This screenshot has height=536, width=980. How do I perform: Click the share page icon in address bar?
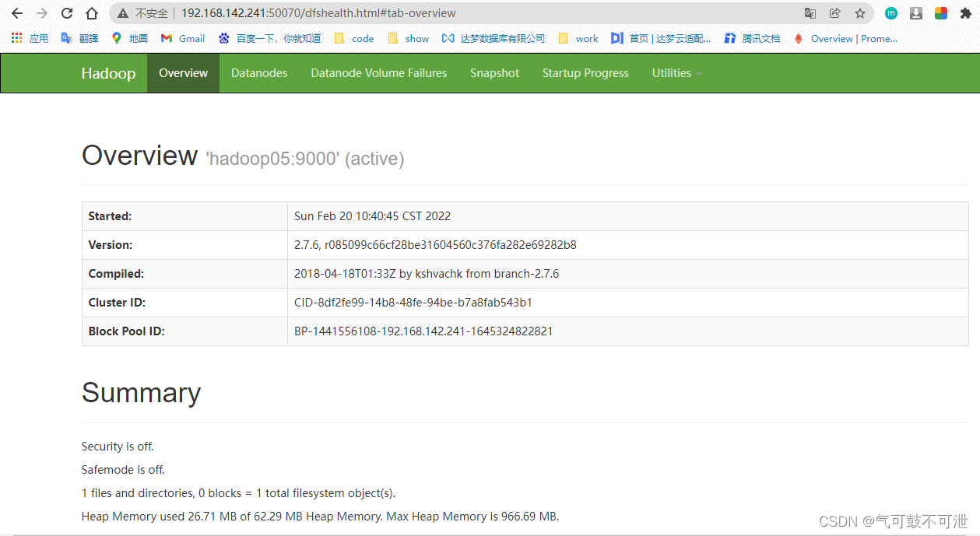click(x=835, y=13)
